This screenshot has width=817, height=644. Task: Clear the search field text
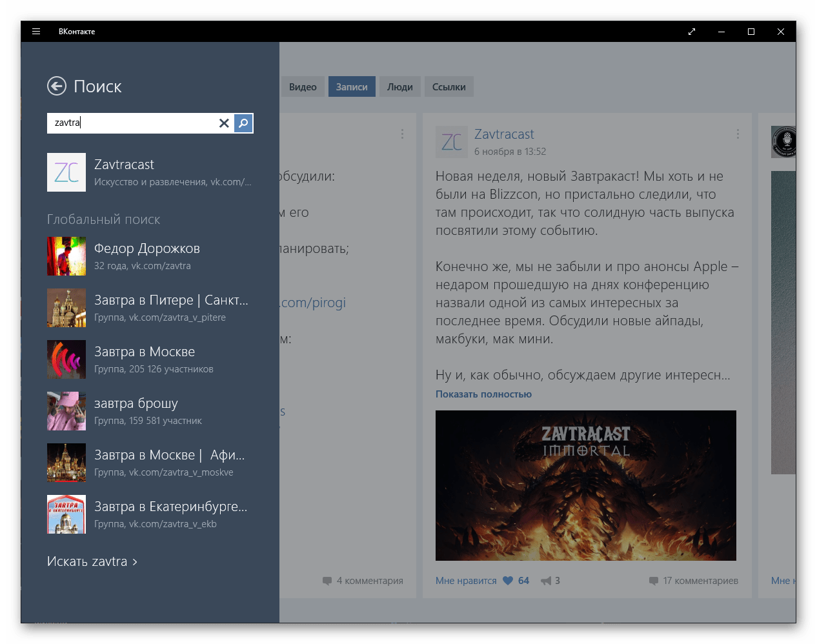point(224,123)
